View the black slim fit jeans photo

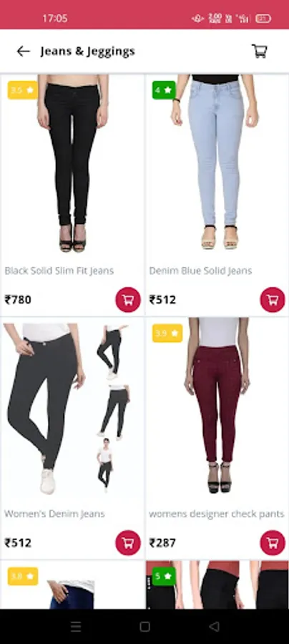pos(73,165)
